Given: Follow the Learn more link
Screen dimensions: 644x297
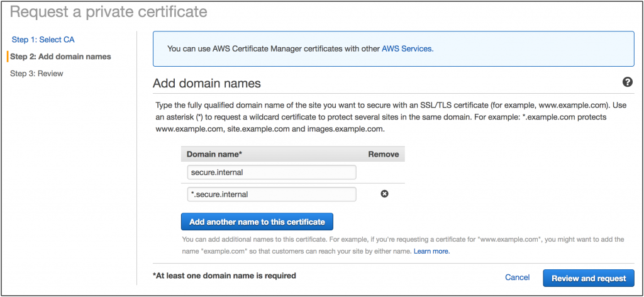Looking at the screenshot, I should click(x=431, y=251).
